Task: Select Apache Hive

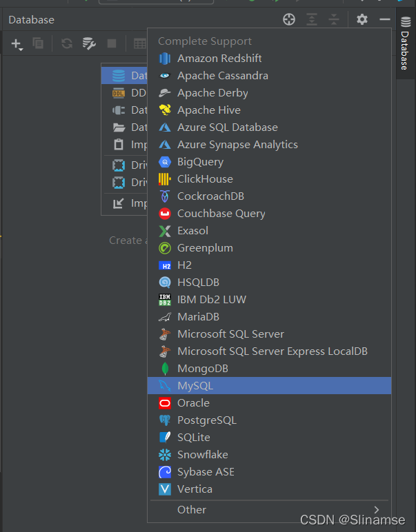Action: [x=269, y=110]
